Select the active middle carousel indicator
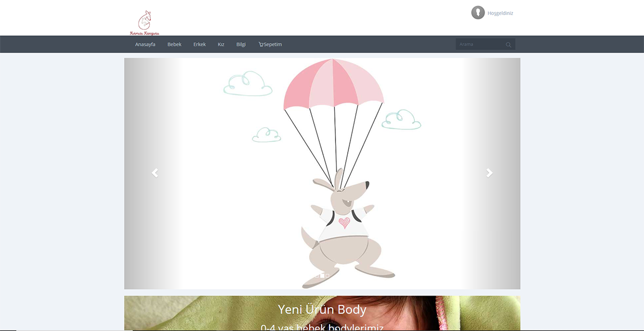644x331 pixels. click(323, 276)
